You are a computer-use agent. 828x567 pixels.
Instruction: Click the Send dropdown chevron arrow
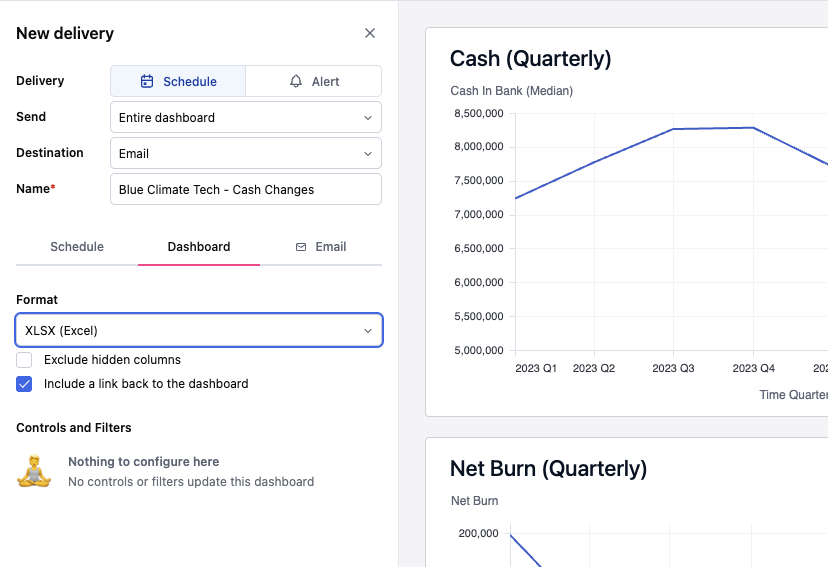pos(368,118)
